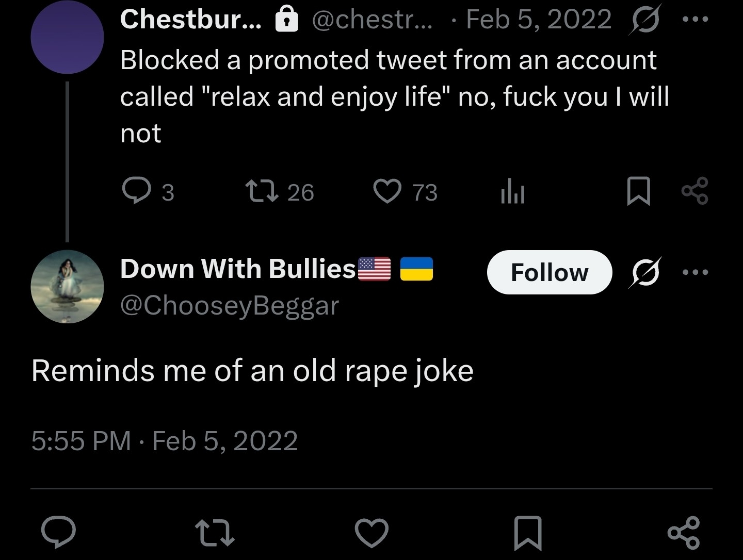Viewport: 743px width, 560px height.
Task: Follow Down With Bullies account
Action: pos(549,272)
